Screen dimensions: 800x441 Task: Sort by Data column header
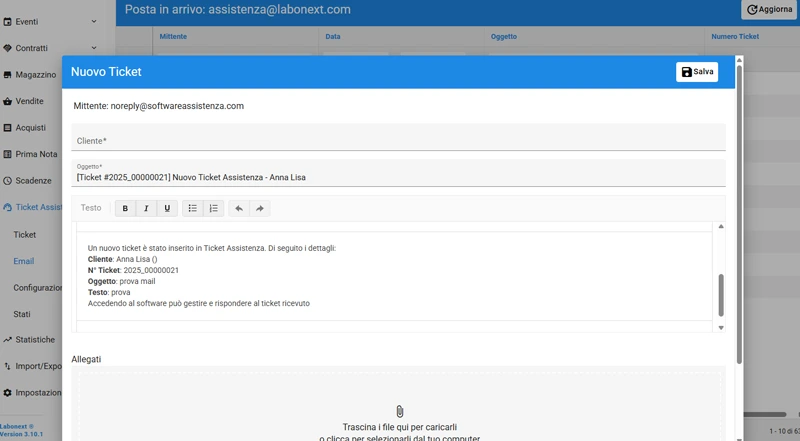[x=333, y=37]
